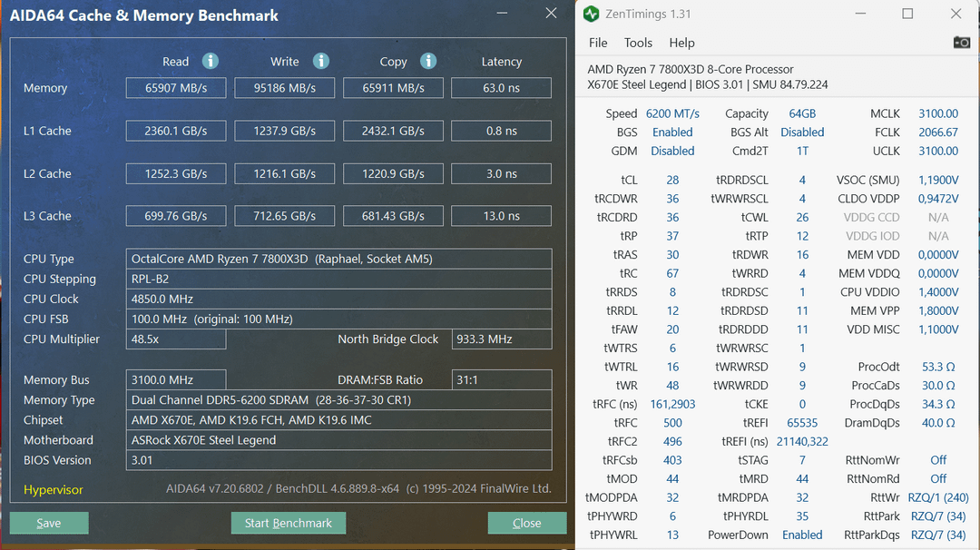Click the BGS value Enabled
This screenshot has width=980, height=550.
coord(672,133)
